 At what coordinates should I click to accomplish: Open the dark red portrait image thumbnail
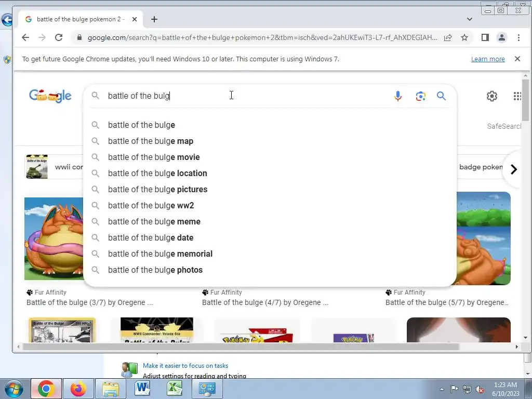(458, 330)
